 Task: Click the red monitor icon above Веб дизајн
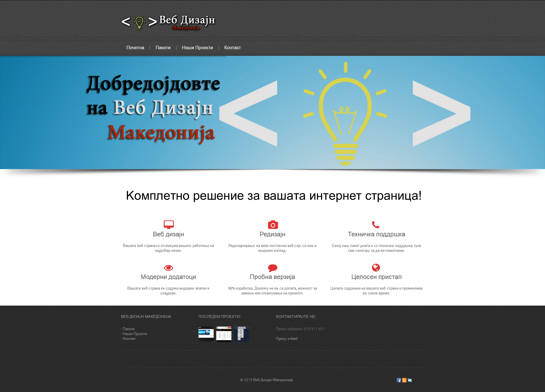point(168,224)
